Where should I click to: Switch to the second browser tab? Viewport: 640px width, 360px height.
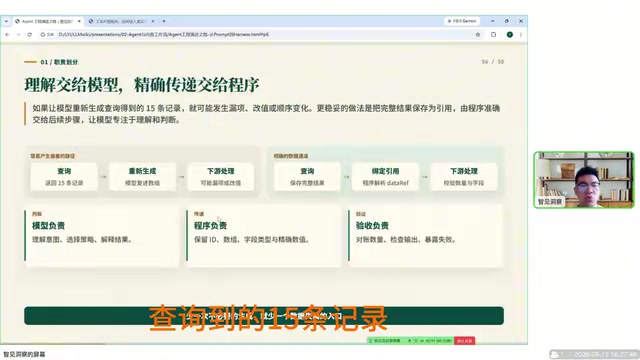click(x=121, y=21)
